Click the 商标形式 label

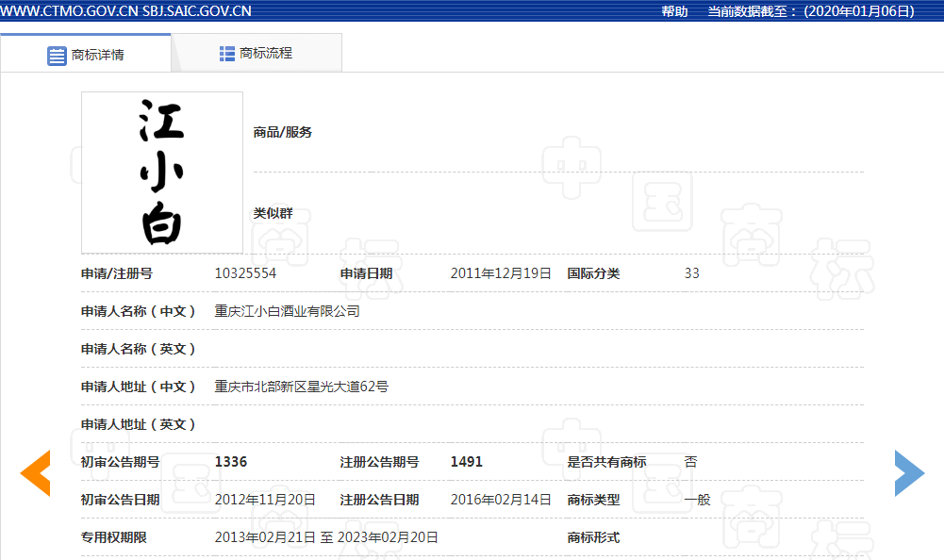pyautogui.click(x=593, y=537)
